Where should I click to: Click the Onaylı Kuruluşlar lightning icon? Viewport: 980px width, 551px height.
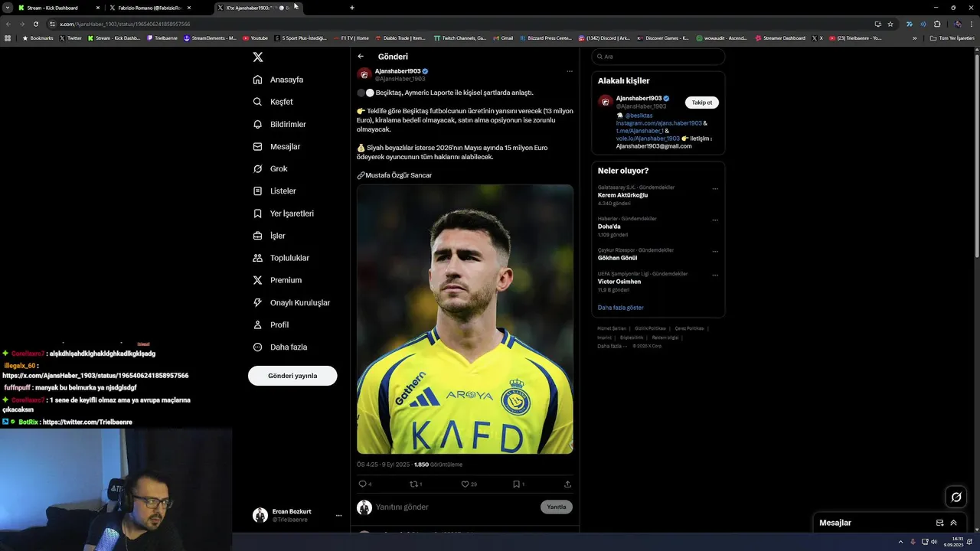[257, 302]
